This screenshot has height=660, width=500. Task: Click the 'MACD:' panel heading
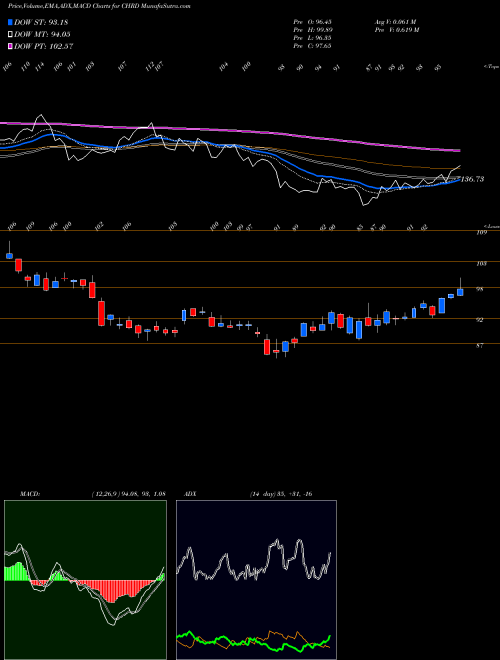(30, 494)
